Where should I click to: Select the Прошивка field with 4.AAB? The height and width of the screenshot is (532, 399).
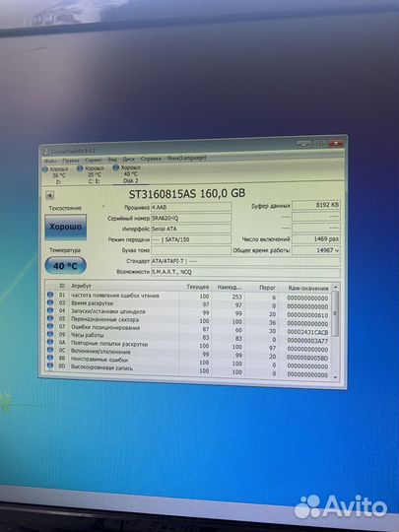click(x=191, y=207)
